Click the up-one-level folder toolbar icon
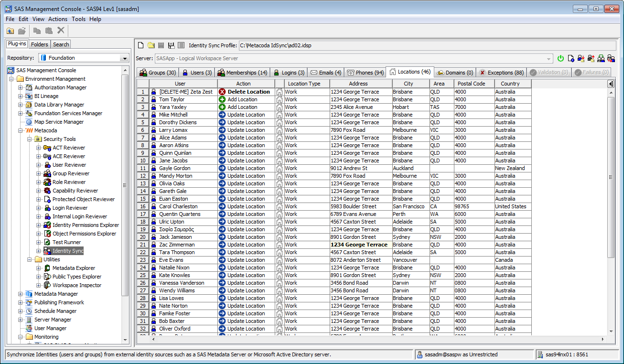Image resolution: width=624 pixels, height=364 pixels. [10, 31]
